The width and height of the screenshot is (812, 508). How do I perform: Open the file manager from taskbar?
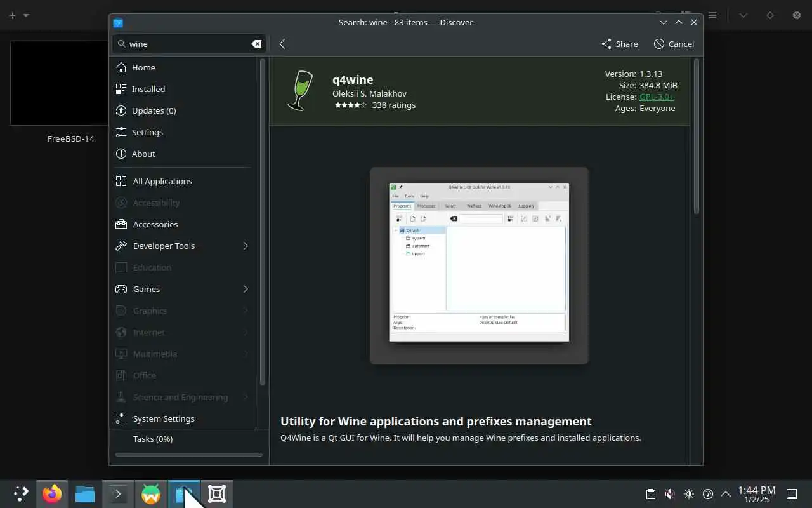tap(85, 494)
